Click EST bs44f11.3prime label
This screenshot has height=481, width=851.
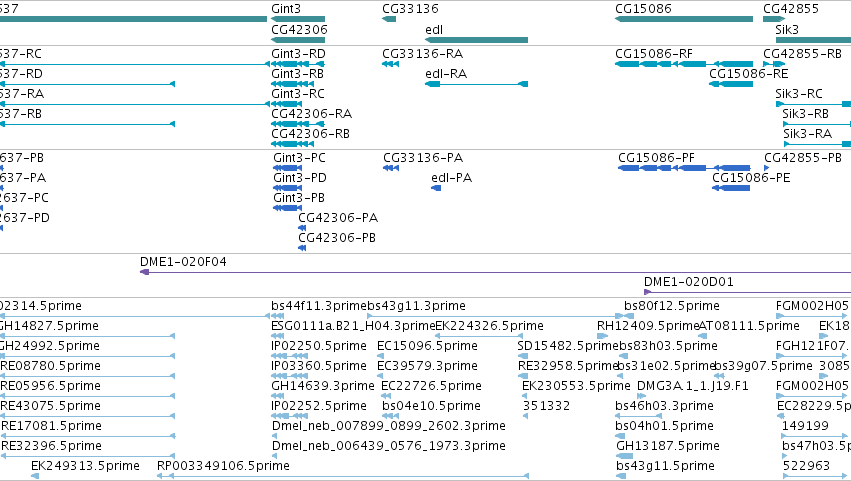click(319, 306)
